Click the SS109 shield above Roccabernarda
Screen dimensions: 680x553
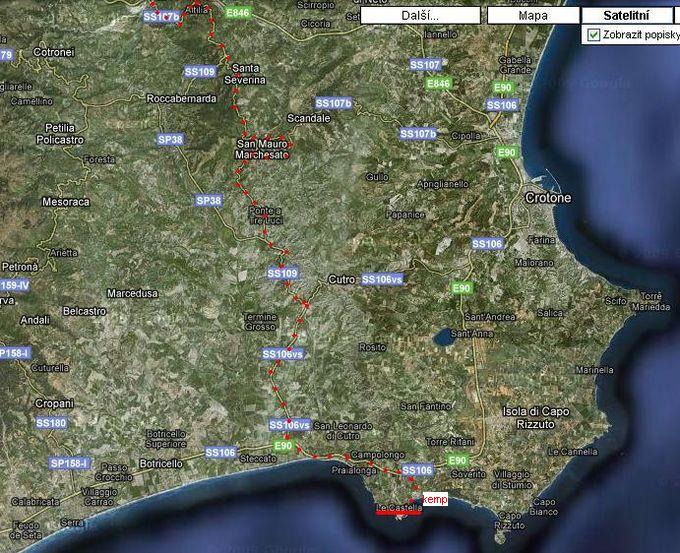click(200, 72)
